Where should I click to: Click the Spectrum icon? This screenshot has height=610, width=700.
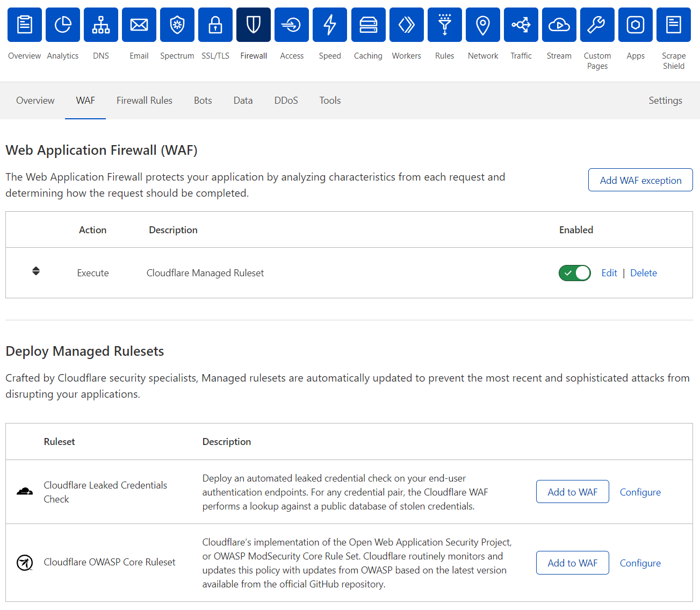[177, 24]
